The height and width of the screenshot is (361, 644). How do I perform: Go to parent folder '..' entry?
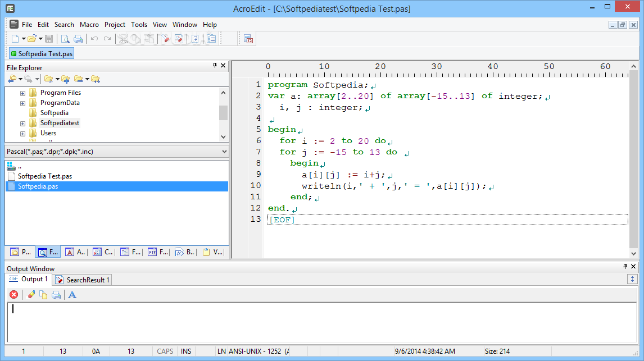[19, 166]
